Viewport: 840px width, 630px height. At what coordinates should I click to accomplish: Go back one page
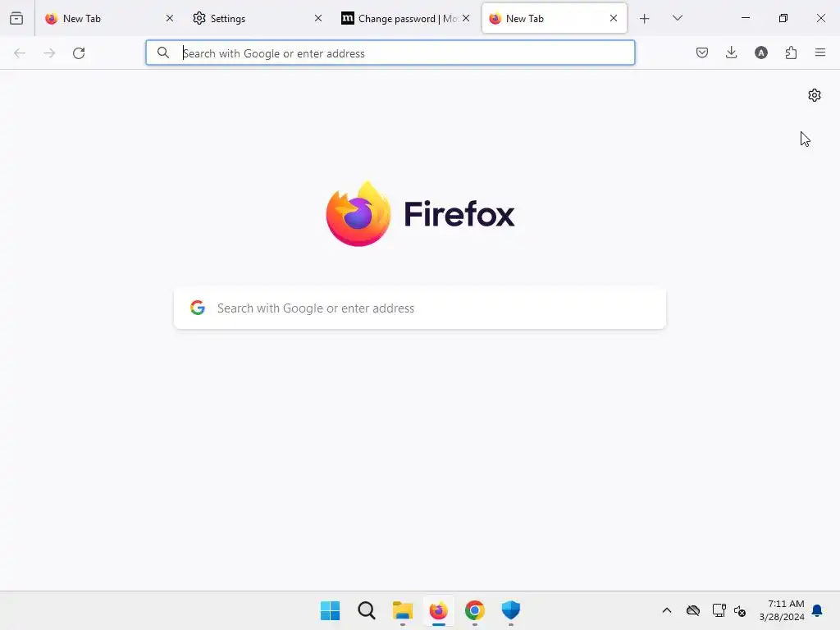click(x=20, y=53)
